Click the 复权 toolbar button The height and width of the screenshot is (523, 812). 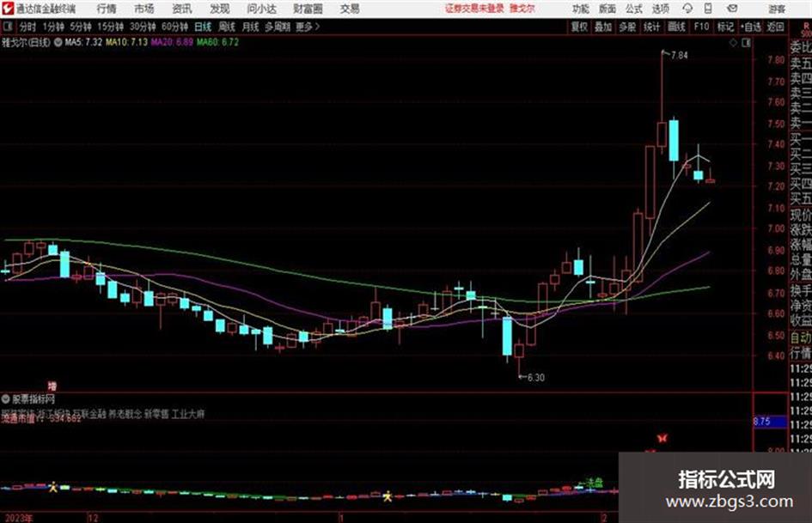[x=579, y=27]
